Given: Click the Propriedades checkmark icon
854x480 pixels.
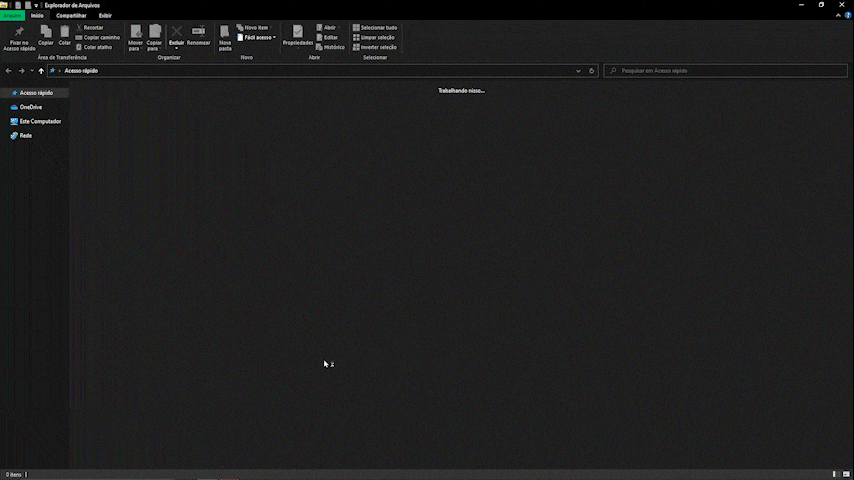Looking at the screenshot, I should [297, 32].
